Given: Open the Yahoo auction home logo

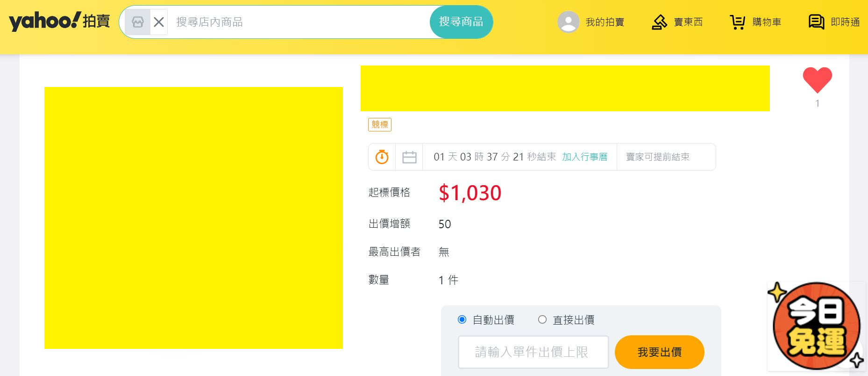Looking at the screenshot, I should point(59,22).
